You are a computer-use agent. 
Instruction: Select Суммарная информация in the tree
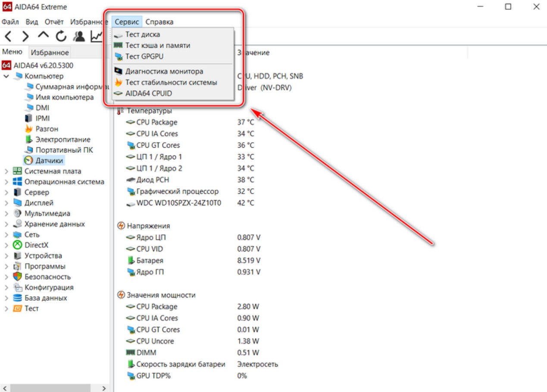click(x=72, y=87)
